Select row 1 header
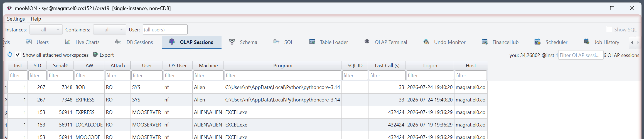644x139 pixels. [x=6, y=88]
